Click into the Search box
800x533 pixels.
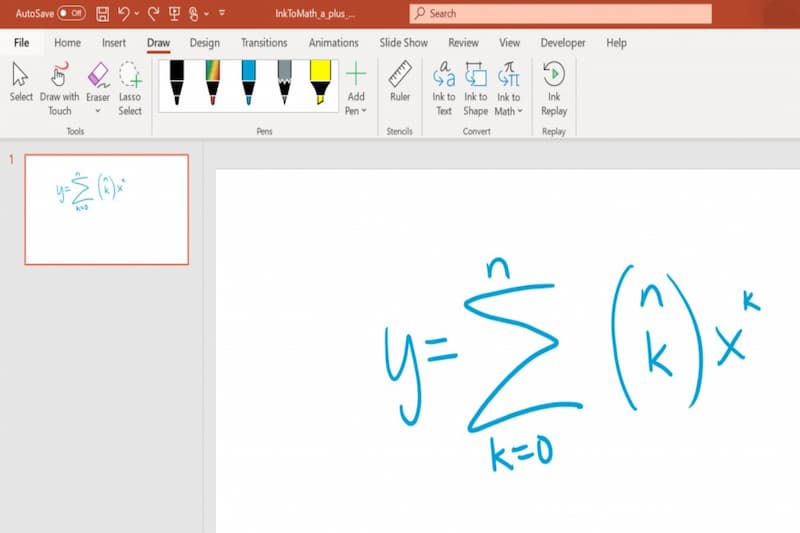pos(560,14)
